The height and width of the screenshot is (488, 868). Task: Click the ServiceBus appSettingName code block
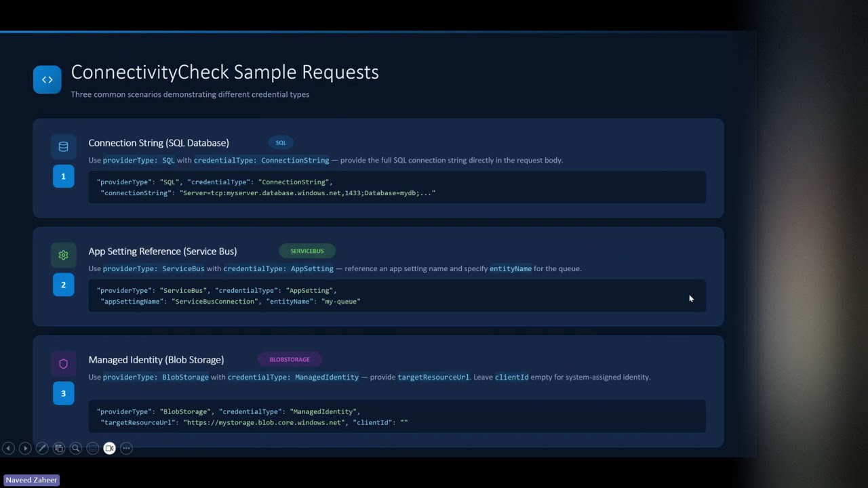click(397, 296)
